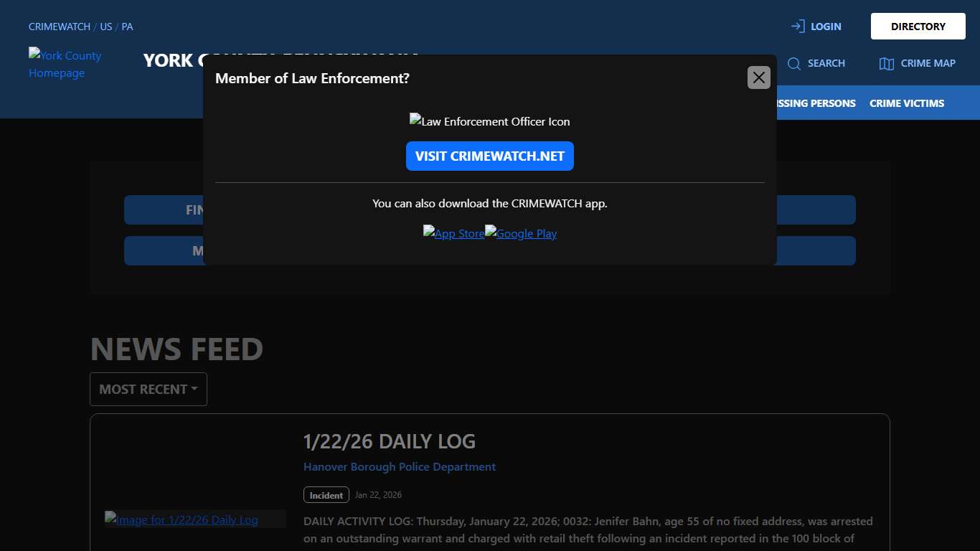The height and width of the screenshot is (551, 980).
Task: Close the Law Enforcement popup dialog
Action: tap(758, 77)
